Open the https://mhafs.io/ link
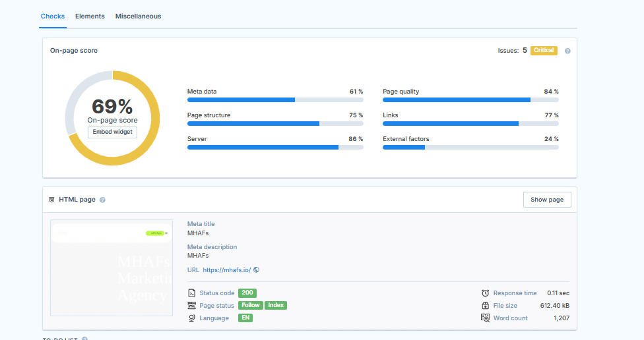 [x=226, y=269]
